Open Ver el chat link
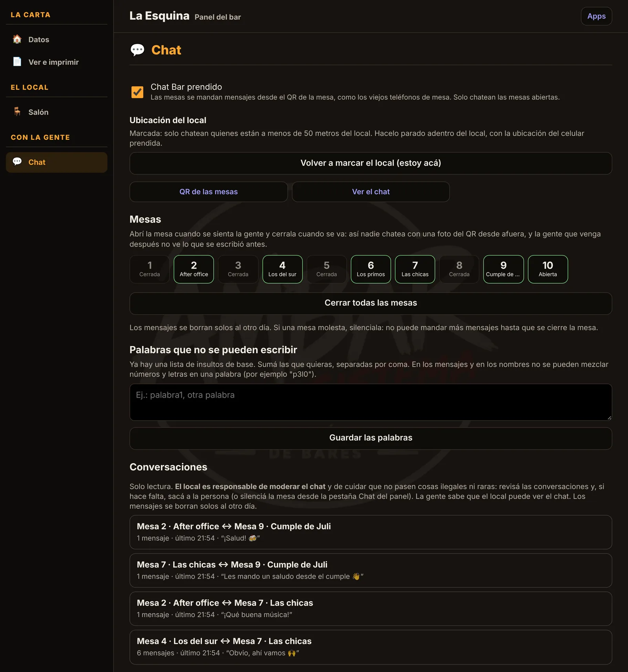 (x=371, y=192)
